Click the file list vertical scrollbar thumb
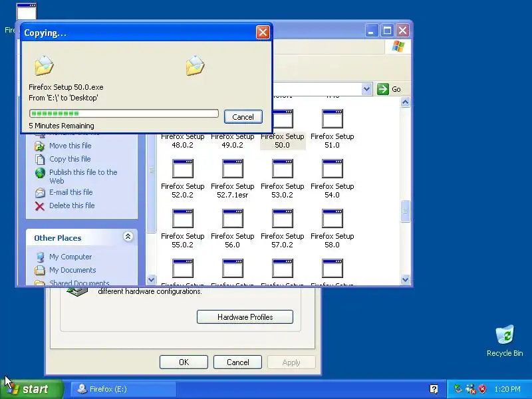Viewport: 532px width, 399px height. coord(405,211)
